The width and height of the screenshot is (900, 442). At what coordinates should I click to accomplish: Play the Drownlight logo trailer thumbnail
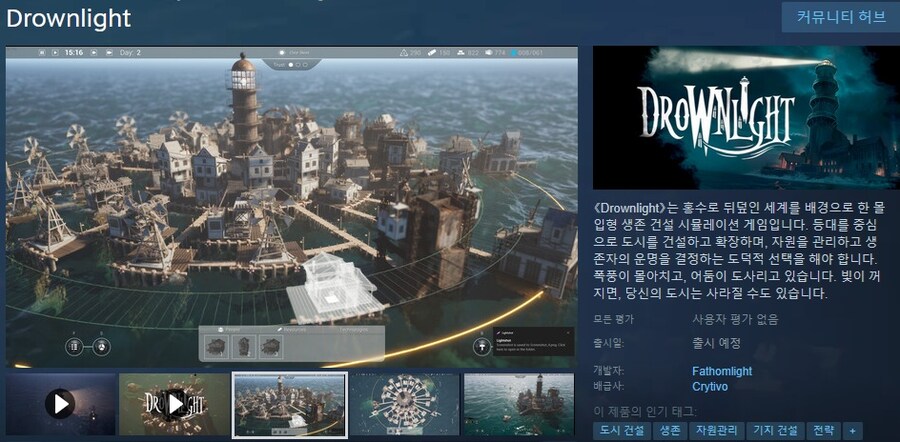[174, 403]
